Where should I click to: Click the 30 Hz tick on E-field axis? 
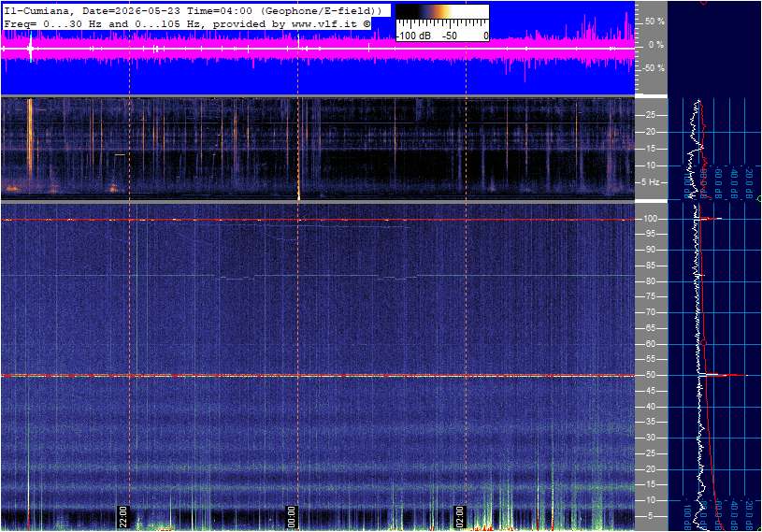[650, 438]
